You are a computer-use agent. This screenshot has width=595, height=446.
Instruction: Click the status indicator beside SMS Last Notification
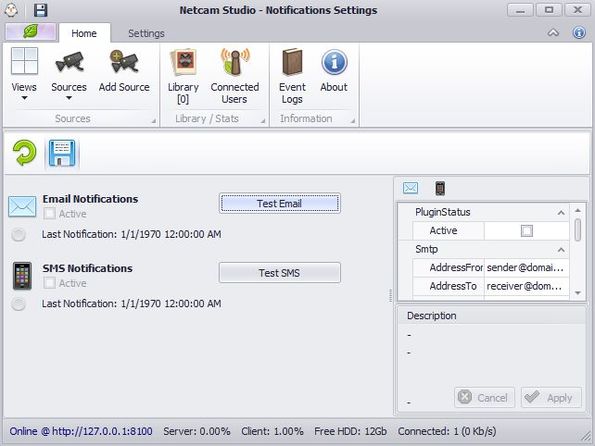coord(18,304)
